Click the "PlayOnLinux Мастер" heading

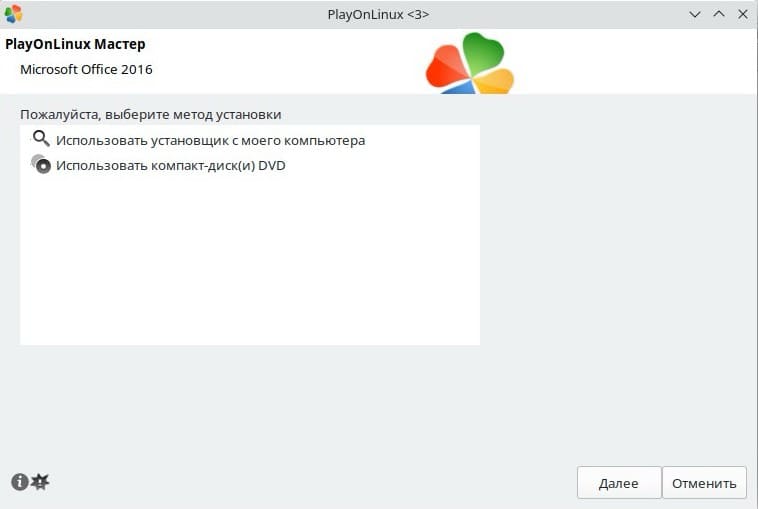[75, 45]
